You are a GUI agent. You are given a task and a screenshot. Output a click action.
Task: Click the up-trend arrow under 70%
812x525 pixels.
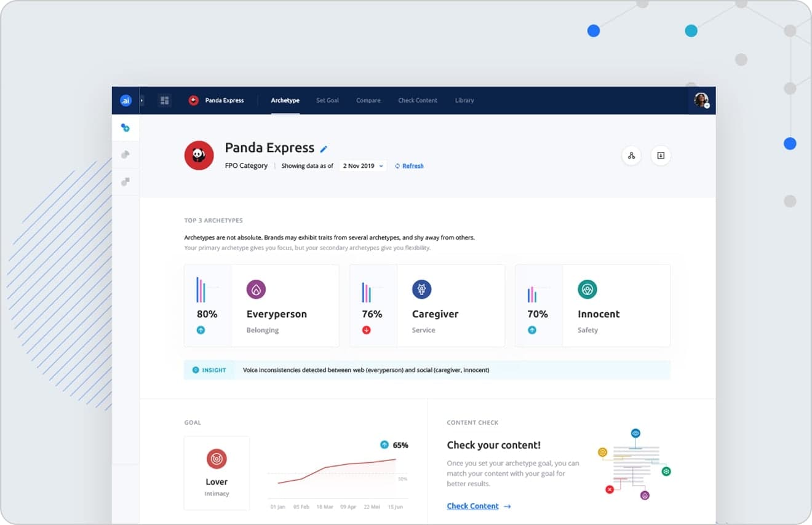click(x=532, y=330)
